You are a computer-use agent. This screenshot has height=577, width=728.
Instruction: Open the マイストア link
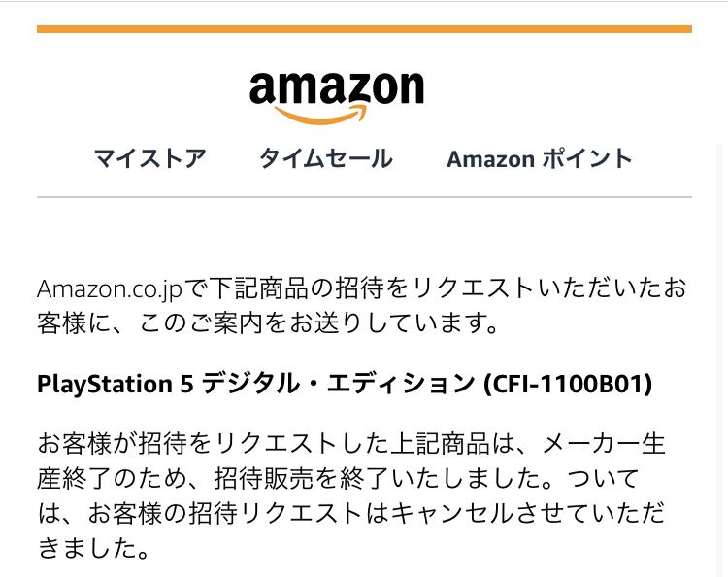tap(149, 158)
